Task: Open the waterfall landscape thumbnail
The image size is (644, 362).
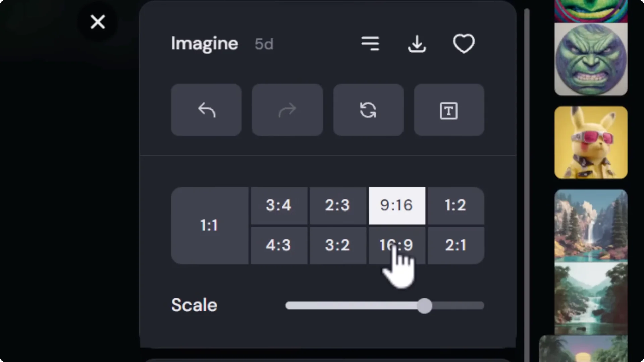Action: (591, 225)
